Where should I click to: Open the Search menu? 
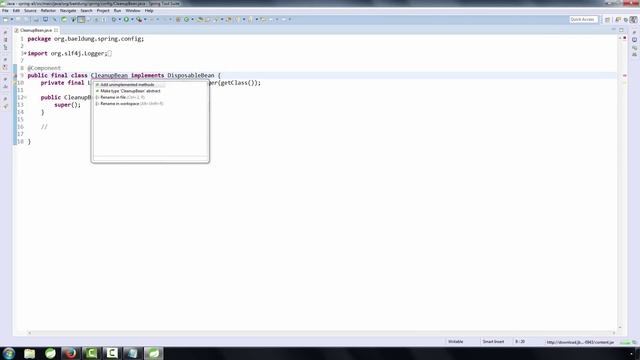click(86, 11)
